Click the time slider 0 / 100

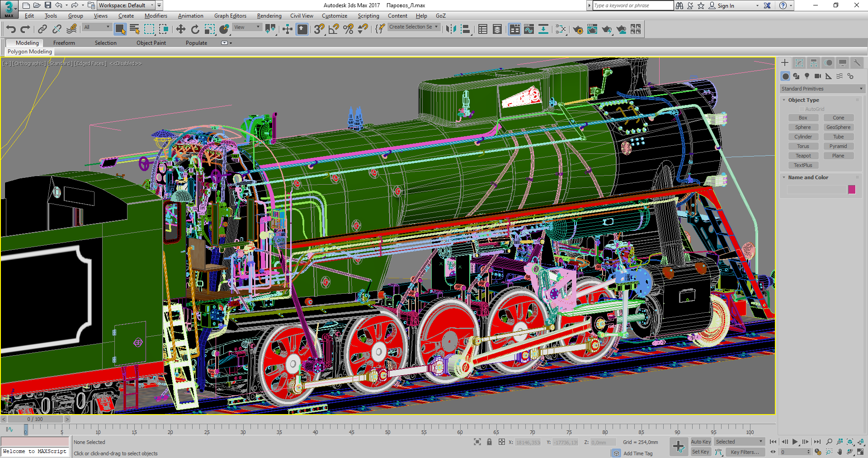point(35,419)
